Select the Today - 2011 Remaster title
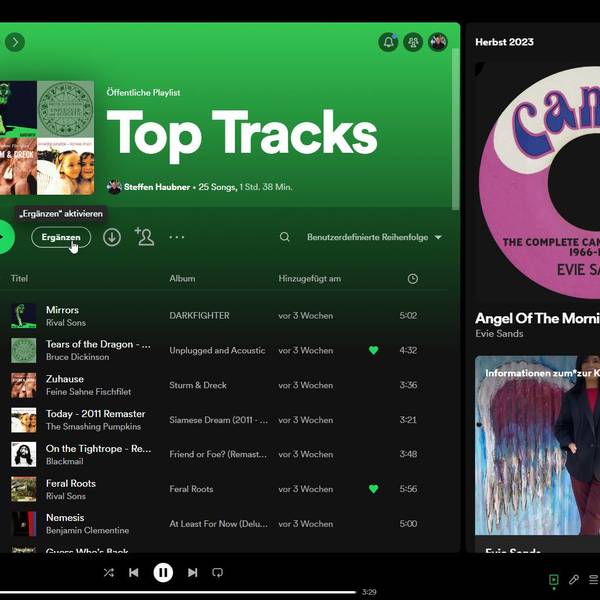Image resolution: width=600 pixels, height=600 pixels. 96,414
